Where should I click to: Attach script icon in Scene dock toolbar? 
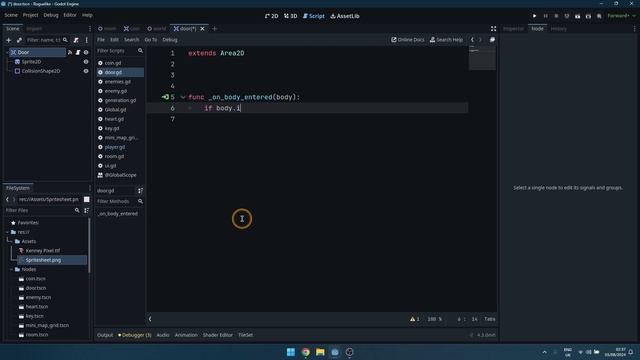tap(76, 40)
